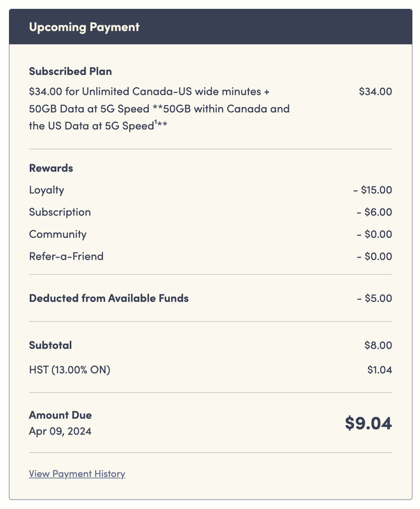Image resolution: width=420 pixels, height=509 pixels.
Task: Click the Community reward label
Action: coord(57,234)
